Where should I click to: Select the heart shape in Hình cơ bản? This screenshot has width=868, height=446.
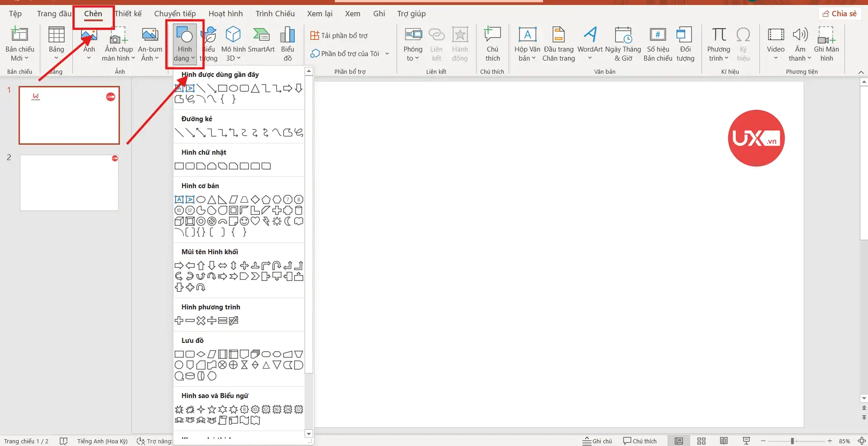255,221
